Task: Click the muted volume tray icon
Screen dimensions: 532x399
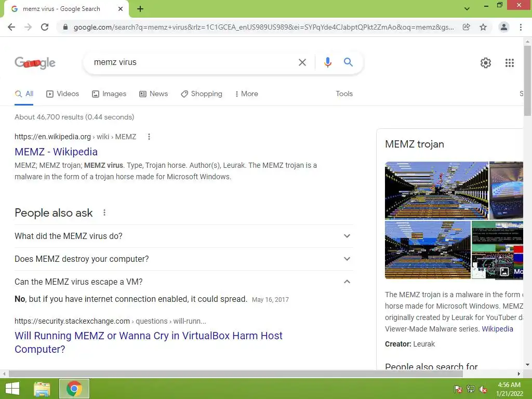Action: [x=483, y=389]
